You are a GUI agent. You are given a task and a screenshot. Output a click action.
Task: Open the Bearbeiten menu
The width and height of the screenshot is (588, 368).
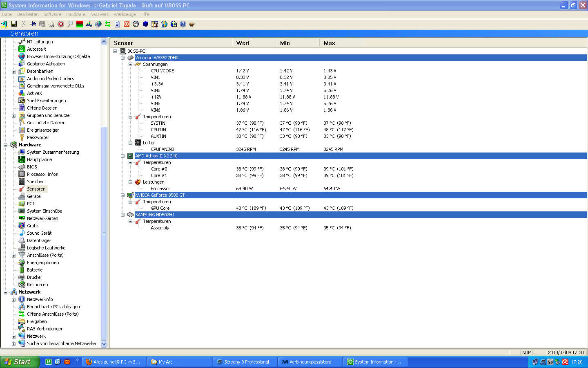[x=28, y=14]
